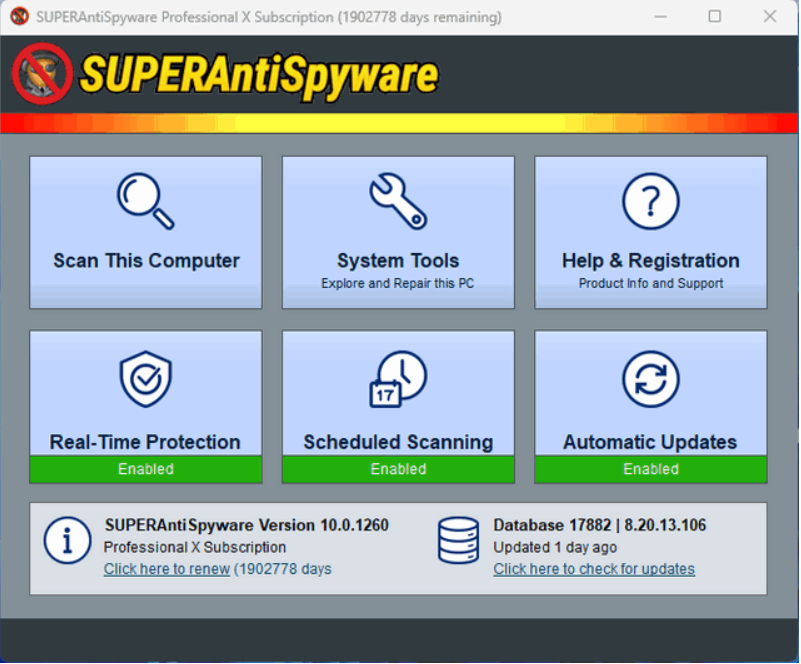Viewport: 801px width, 664px height.
Task: Click the magnifying glass scan icon
Action: pyautogui.click(x=146, y=201)
